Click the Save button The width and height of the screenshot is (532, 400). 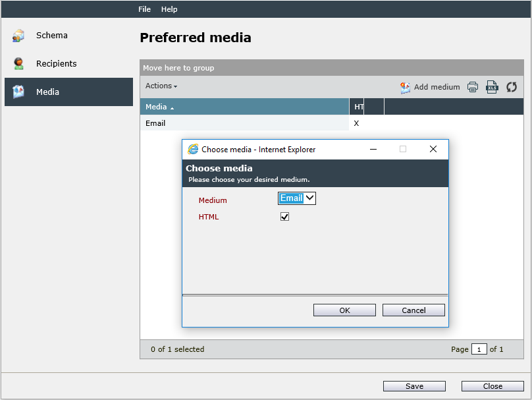(x=414, y=386)
